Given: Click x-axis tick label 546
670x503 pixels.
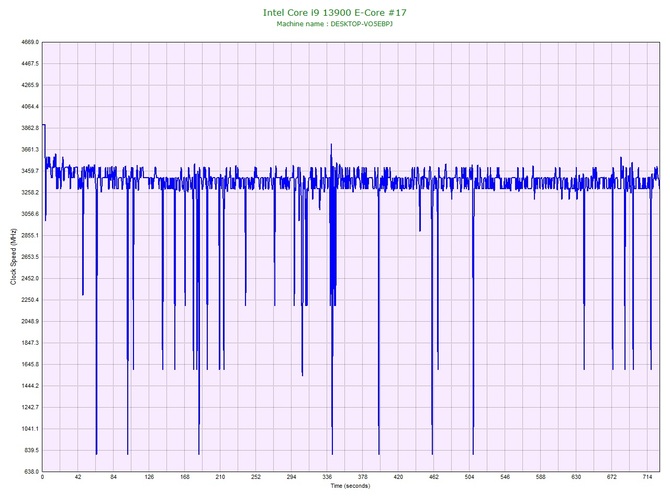Looking at the screenshot, I should coord(505,477).
